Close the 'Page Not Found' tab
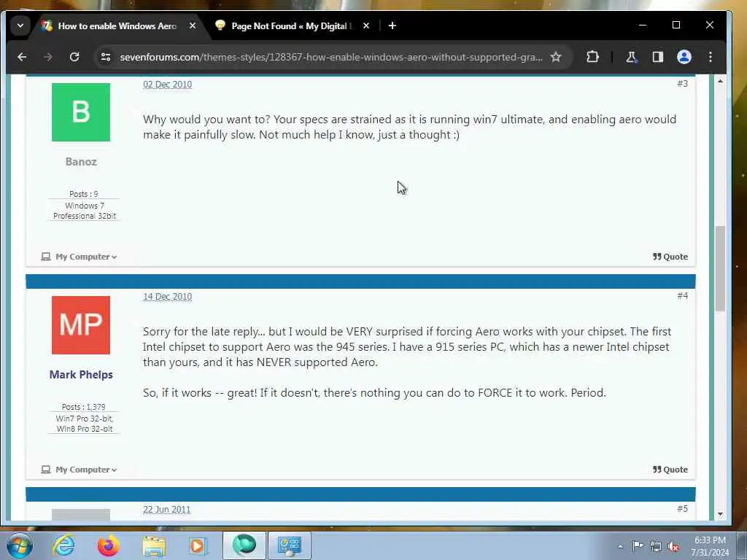The height and width of the screenshot is (560, 747). pyautogui.click(x=366, y=26)
